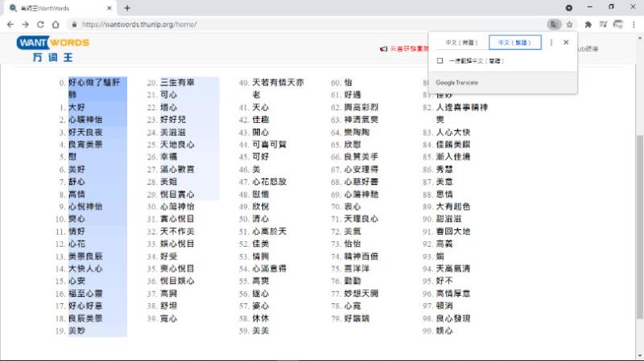Select result 87 美意
The width and height of the screenshot is (644, 361).
444,182
